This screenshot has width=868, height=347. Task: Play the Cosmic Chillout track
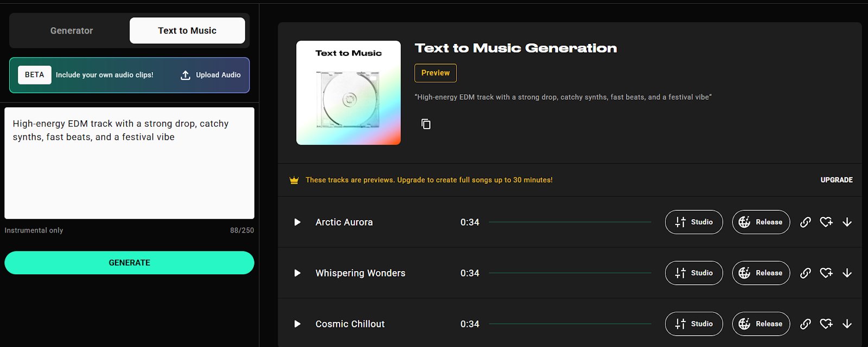pyautogui.click(x=297, y=324)
